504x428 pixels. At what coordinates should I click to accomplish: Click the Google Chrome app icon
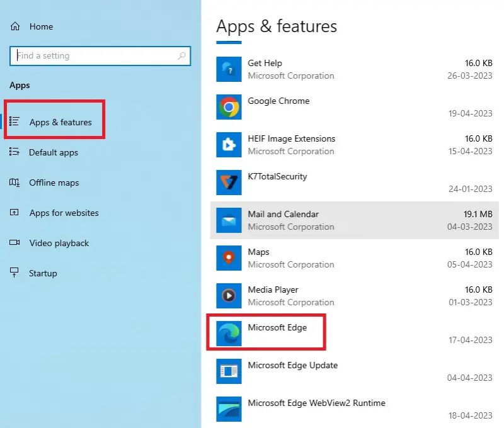228,107
